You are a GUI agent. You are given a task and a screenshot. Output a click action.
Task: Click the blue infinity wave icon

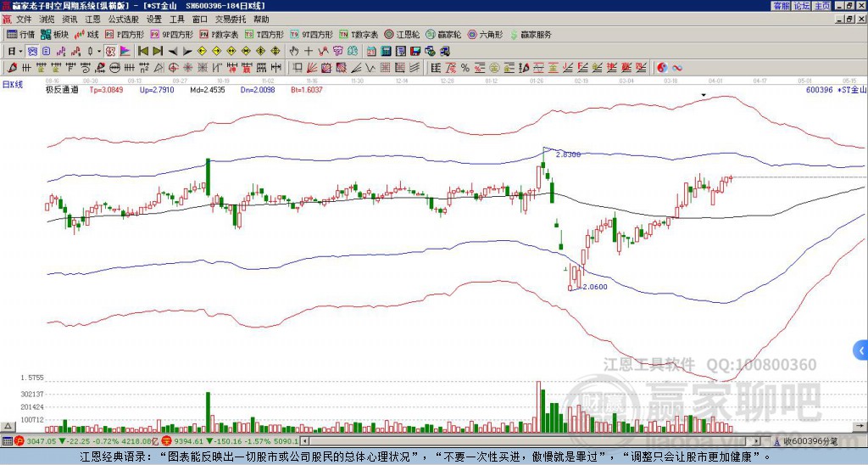click(677, 68)
